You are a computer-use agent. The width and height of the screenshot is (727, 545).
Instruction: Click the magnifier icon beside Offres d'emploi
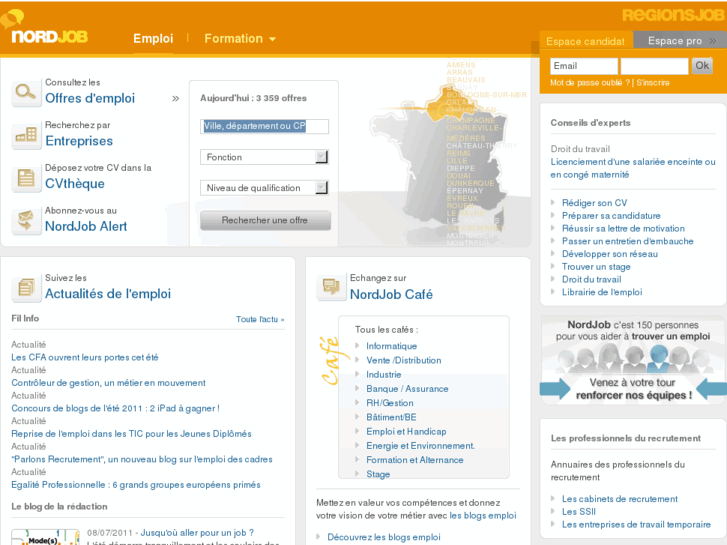click(26, 92)
